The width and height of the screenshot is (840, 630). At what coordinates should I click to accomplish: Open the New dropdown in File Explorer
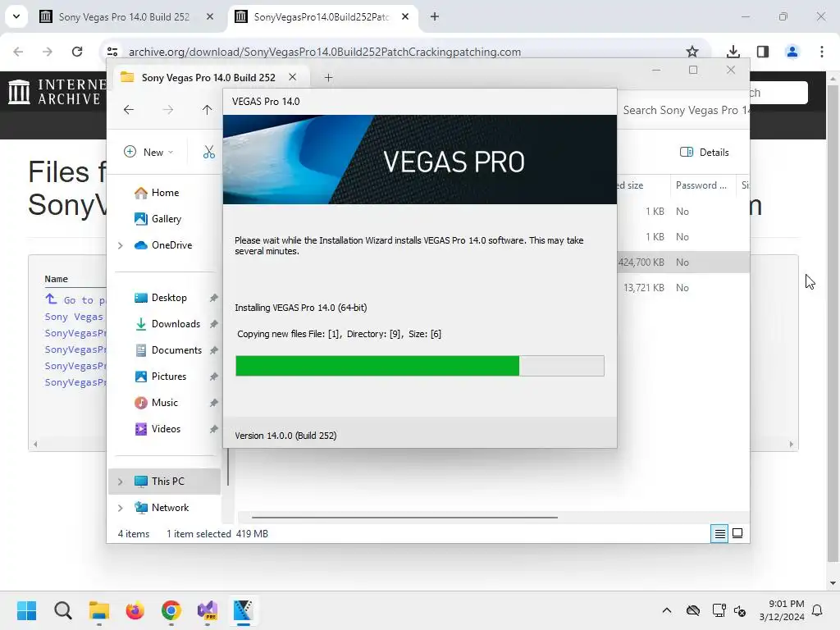[148, 152]
